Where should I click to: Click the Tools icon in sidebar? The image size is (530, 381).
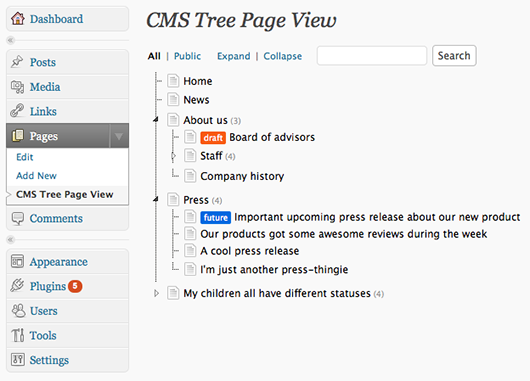(18, 335)
